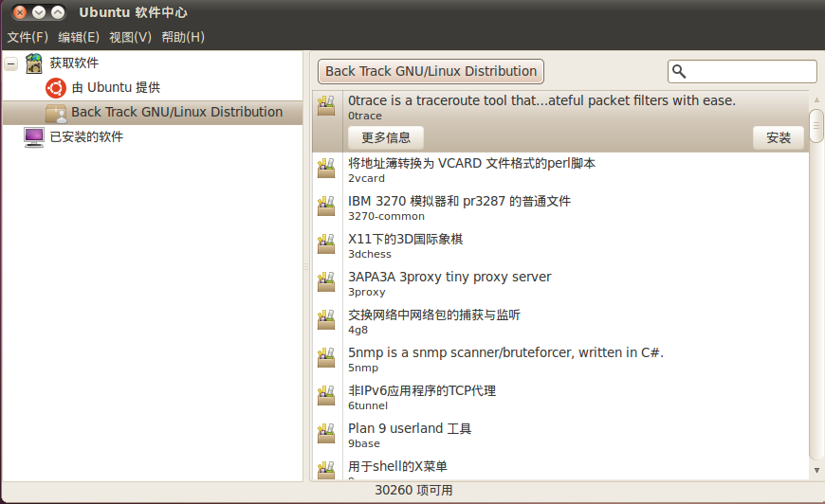
Task: Click into the search input field
Action: coord(742,71)
